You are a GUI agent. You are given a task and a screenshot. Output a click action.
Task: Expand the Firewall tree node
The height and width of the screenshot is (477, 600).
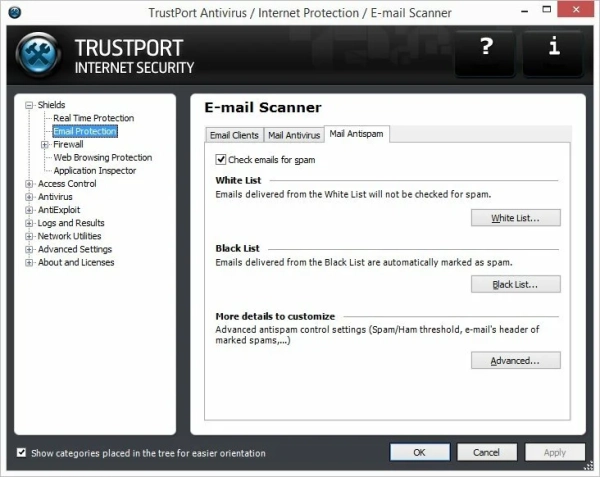coord(44,144)
